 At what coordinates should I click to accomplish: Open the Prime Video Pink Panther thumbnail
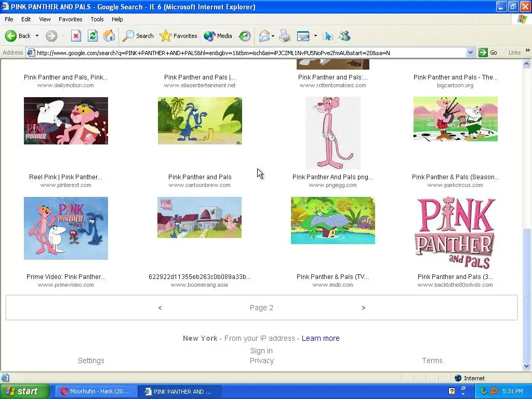[x=66, y=229]
